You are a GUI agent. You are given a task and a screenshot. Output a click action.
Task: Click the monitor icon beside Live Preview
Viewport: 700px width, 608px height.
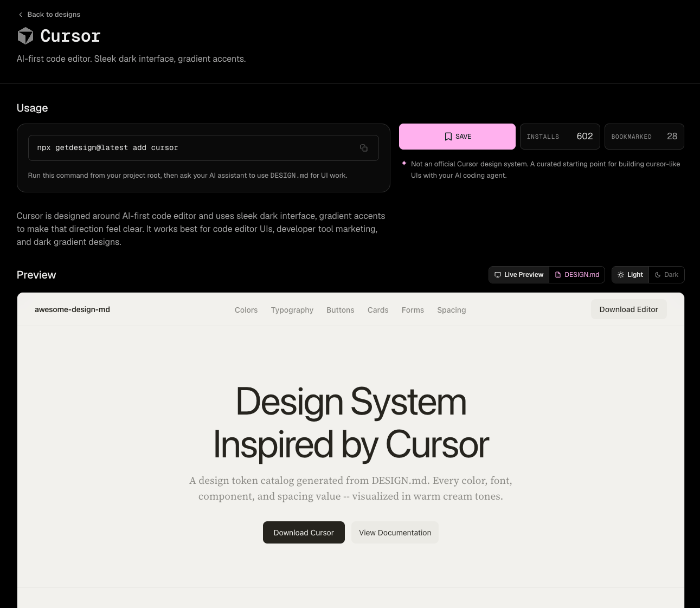(498, 275)
